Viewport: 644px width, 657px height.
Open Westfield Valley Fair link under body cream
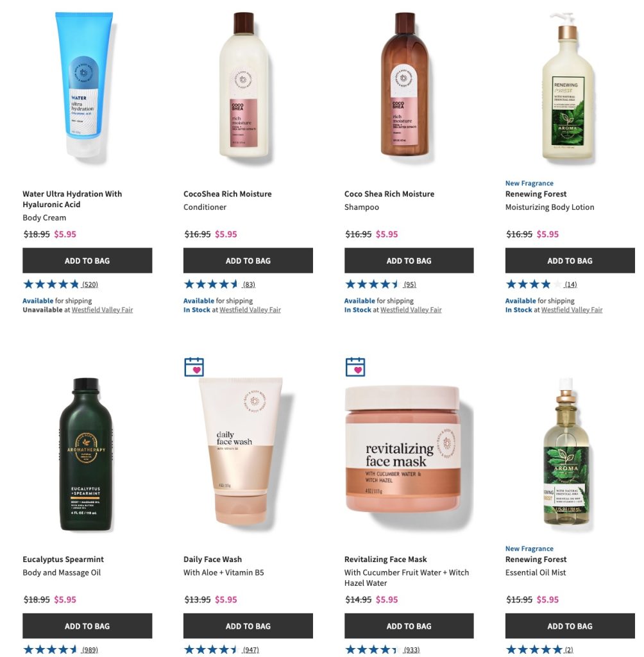tap(102, 310)
